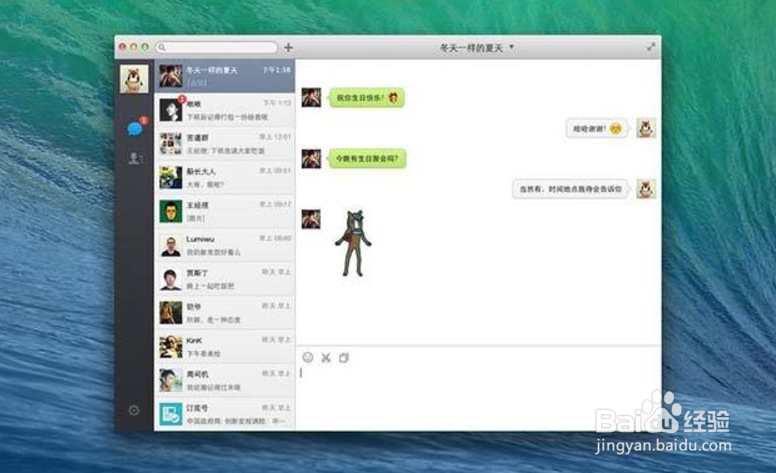The height and width of the screenshot is (473, 776).
Task: Click the Lumiwu avatar in the chat list
Action: pos(171,245)
